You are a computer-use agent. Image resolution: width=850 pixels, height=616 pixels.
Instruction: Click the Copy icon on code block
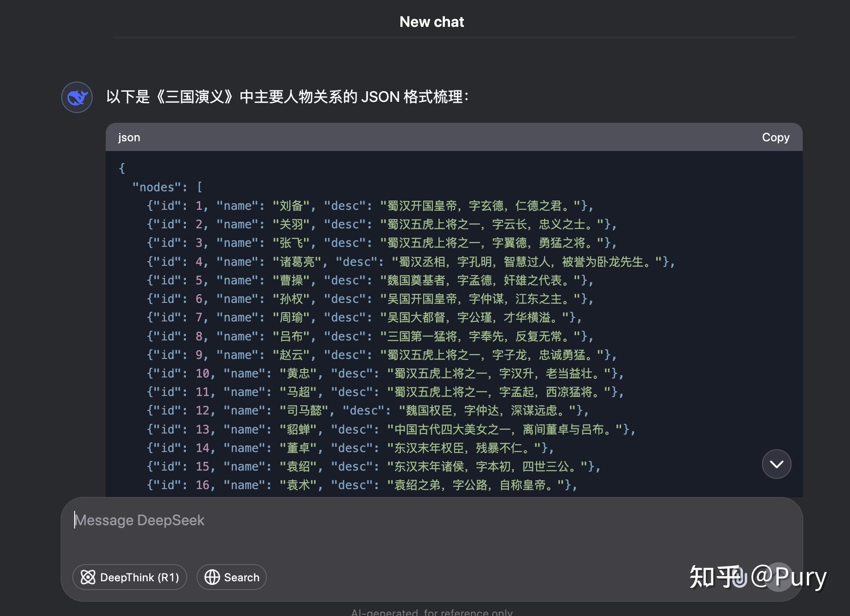click(775, 137)
